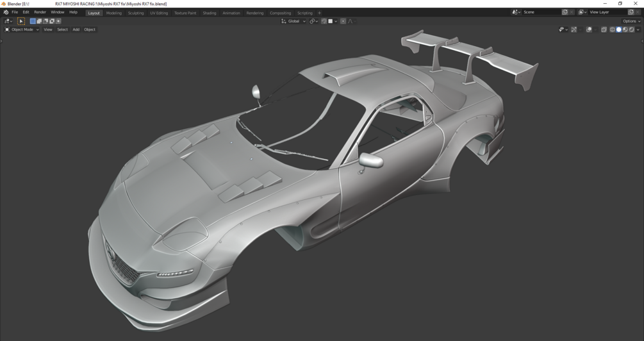Open the Render menu

pos(40,12)
